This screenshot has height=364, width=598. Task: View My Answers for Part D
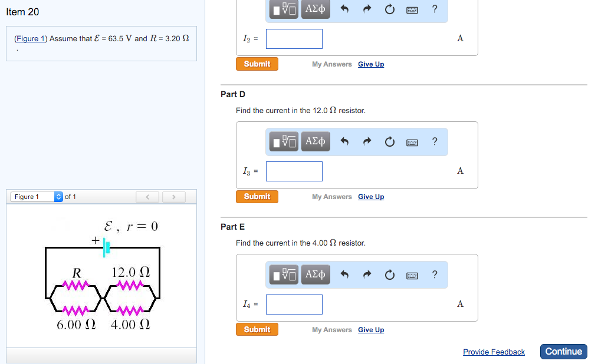[x=331, y=197]
